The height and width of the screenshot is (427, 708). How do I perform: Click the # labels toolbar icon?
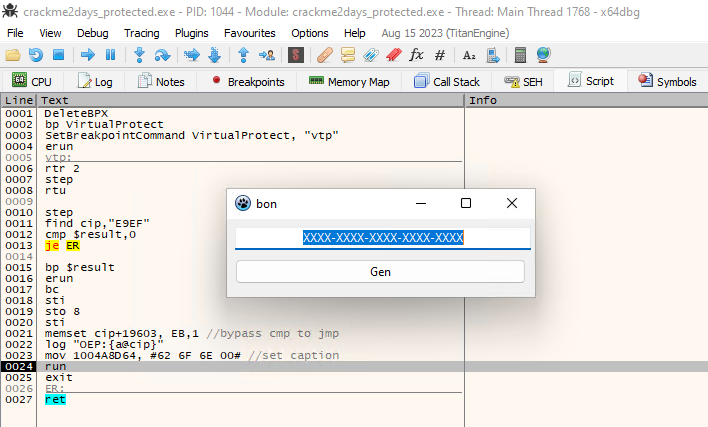tap(440, 54)
